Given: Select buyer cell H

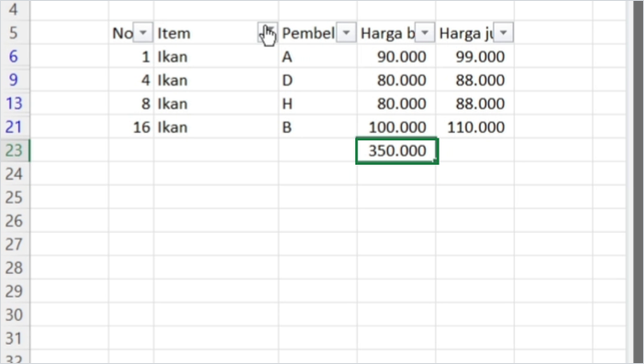Looking at the screenshot, I should (x=317, y=104).
